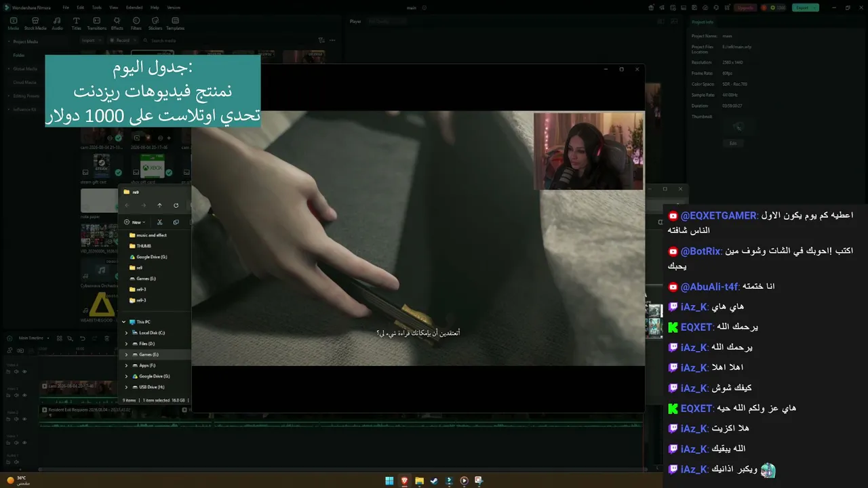Open the Media tab in Filmora

13,24
